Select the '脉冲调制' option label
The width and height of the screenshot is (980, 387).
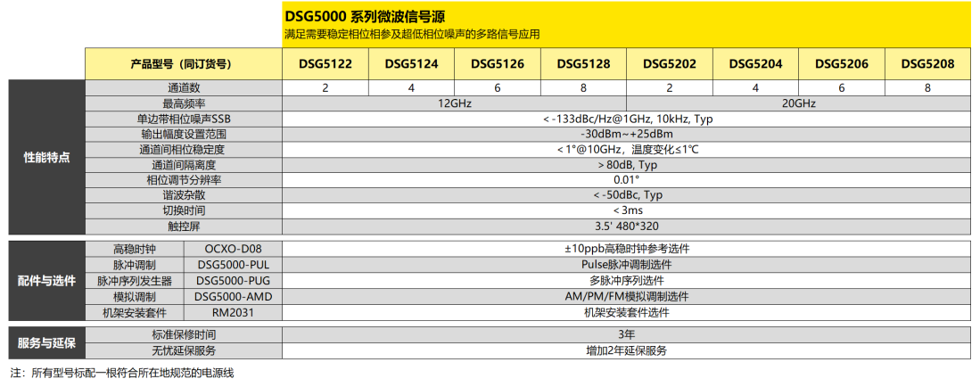pos(135,265)
